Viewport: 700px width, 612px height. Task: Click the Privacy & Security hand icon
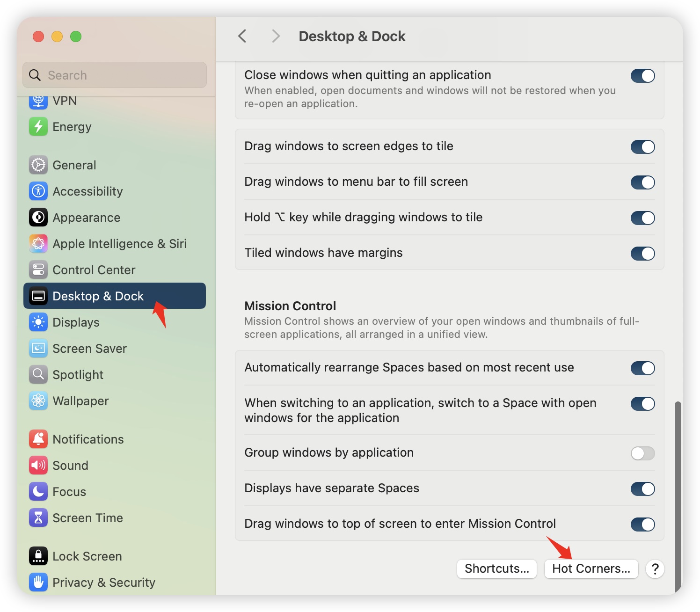(38, 583)
